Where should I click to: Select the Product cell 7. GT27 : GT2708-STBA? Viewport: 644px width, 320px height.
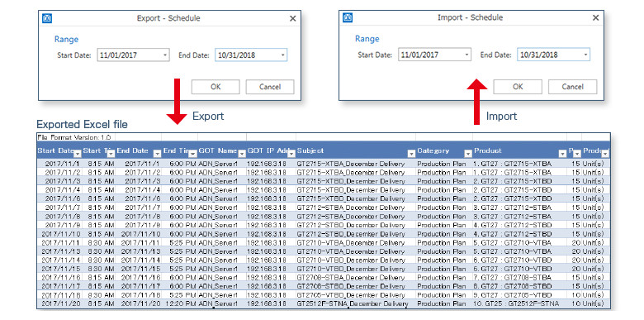pos(519,277)
